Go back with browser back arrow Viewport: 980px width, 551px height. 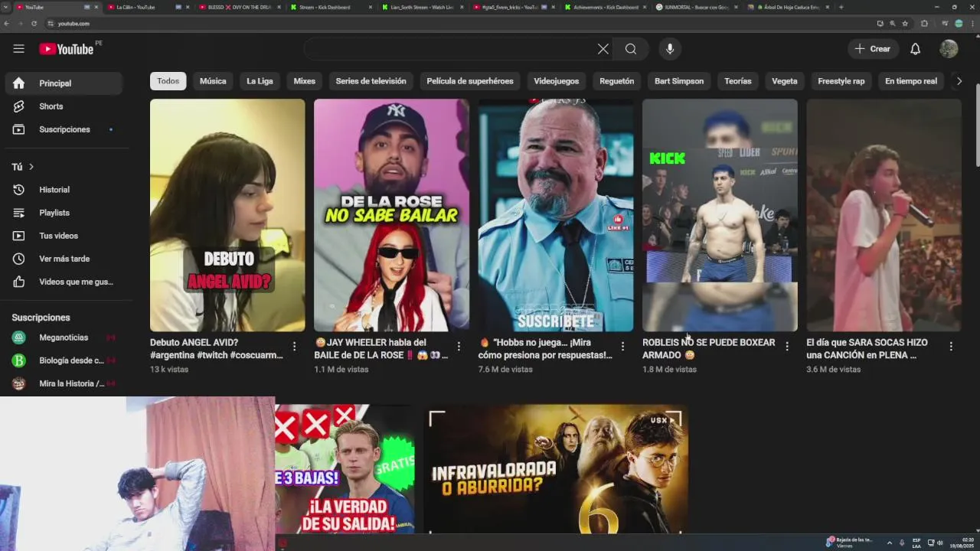[x=7, y=24]
